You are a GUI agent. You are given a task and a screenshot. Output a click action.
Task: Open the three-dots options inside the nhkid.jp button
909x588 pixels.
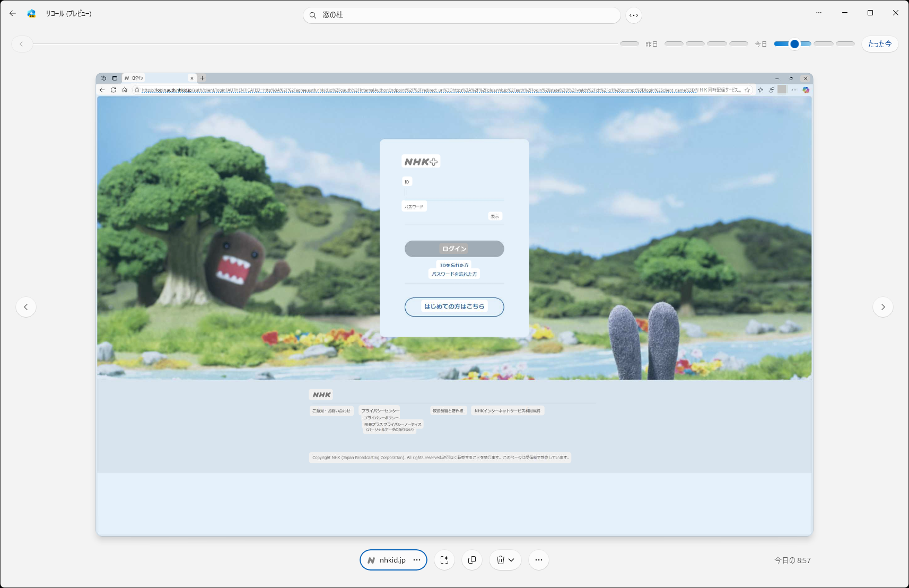pos(417,560)
